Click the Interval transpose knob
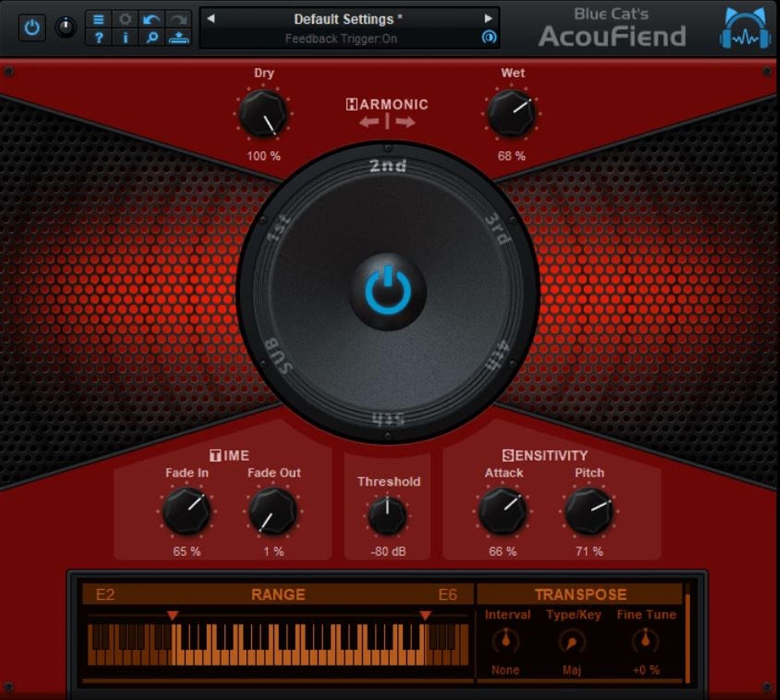 tap(506, 641)
